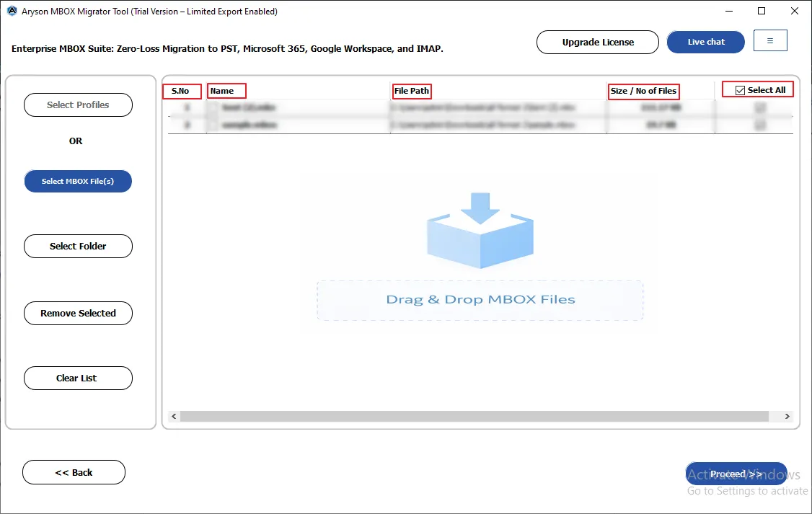Click Select MBOX File(s) button
Image resolution: width=812 pixels, height=514 pixels.
coord(78,181)
